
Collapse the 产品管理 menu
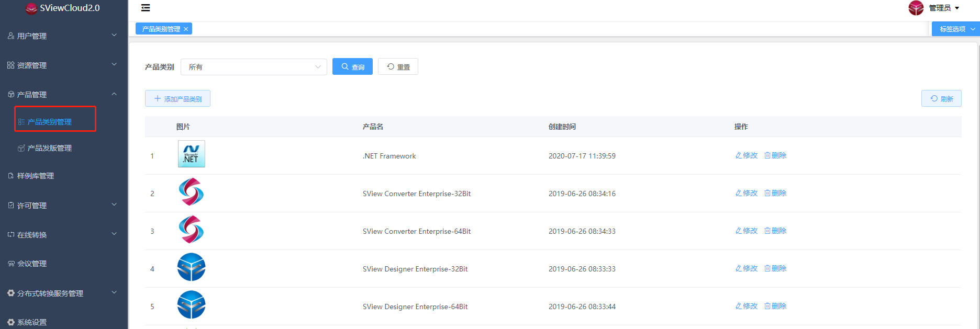(x=64, y=94)
